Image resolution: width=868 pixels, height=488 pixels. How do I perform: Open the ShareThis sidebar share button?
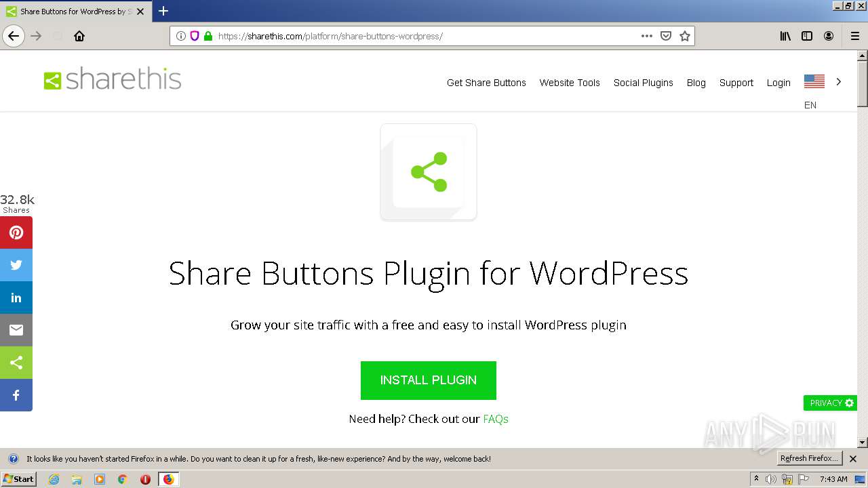tap(16, 363)
